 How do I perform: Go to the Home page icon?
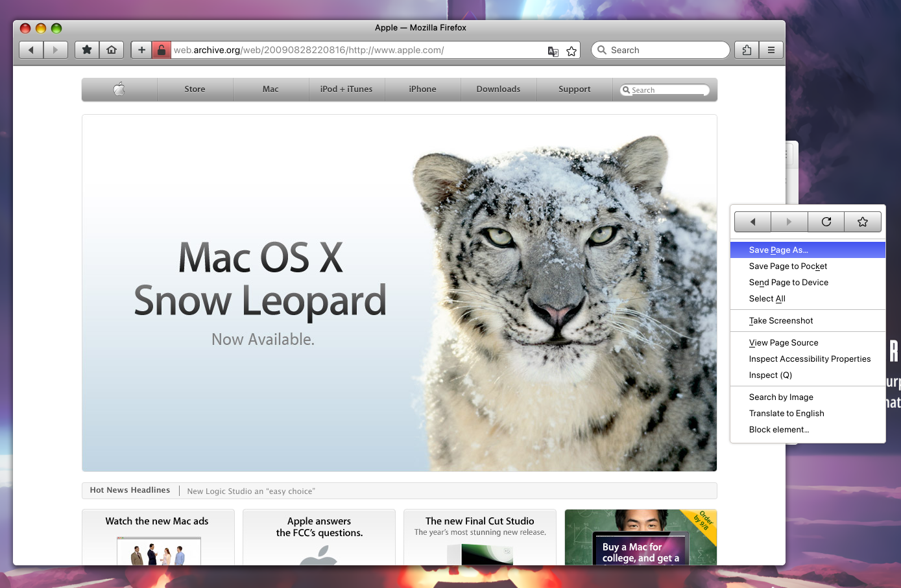pyautogui.click(x=112, y=50)
